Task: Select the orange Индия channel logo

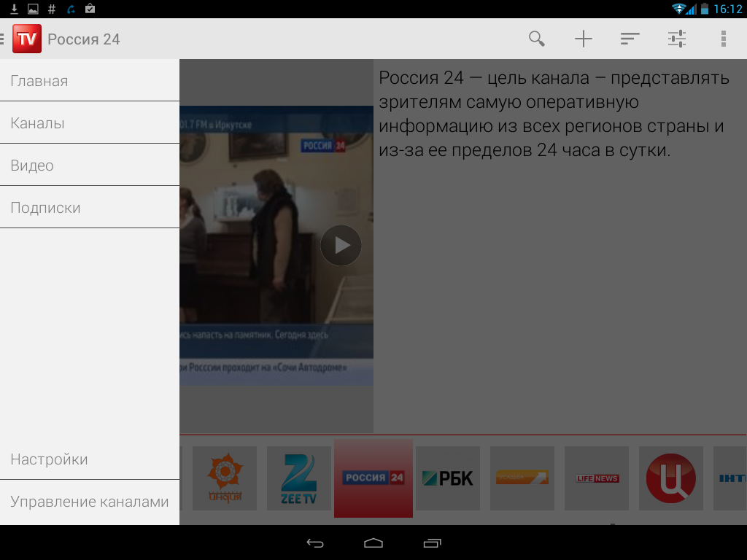Action: tap(225, 478)
